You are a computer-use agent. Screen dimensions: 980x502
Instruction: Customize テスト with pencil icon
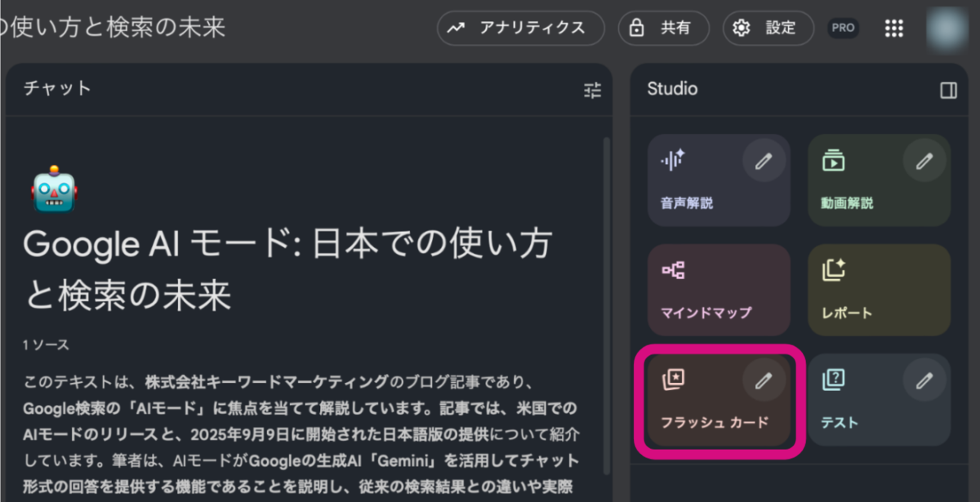click(924, 381)
